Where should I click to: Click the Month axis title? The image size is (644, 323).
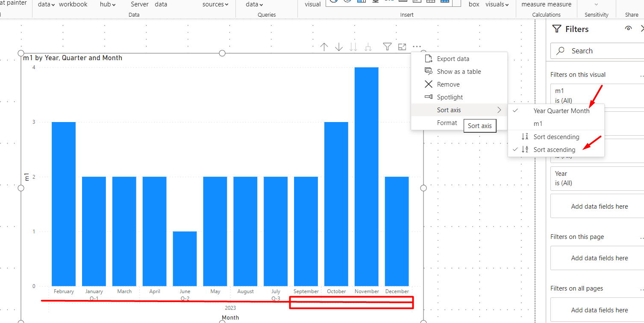pos(230,317)
